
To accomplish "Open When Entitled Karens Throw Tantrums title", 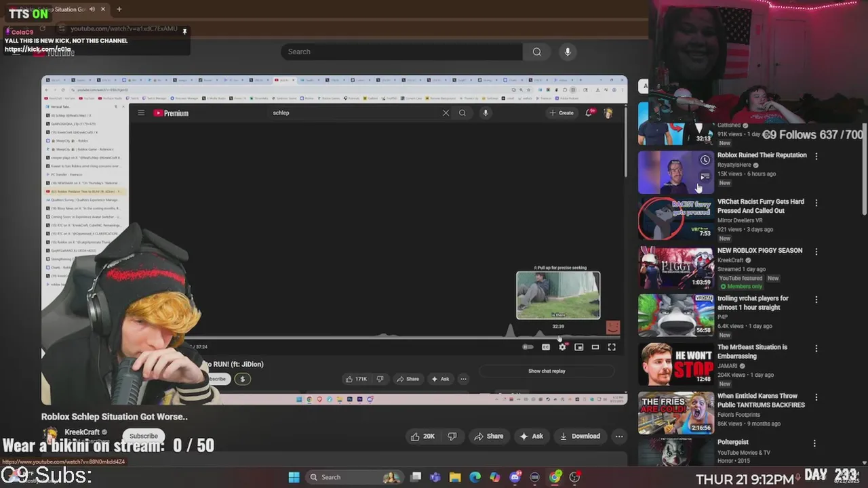I will (761, 401).
